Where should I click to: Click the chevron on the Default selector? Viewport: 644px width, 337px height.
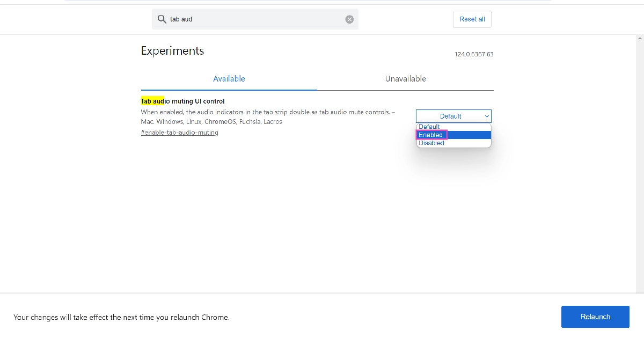[486, 116]
